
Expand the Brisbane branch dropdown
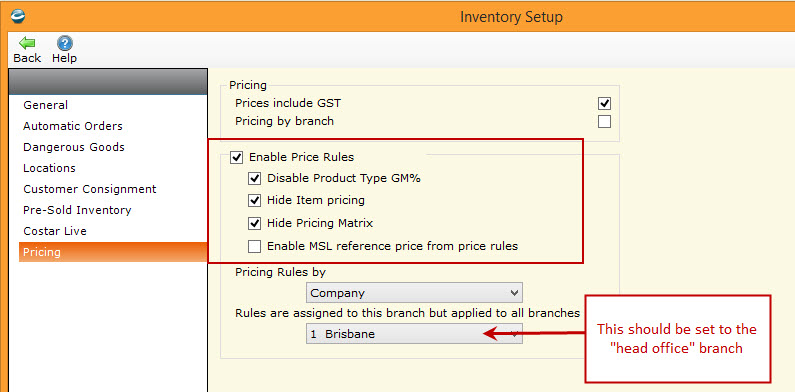click(x=414, y=334)
